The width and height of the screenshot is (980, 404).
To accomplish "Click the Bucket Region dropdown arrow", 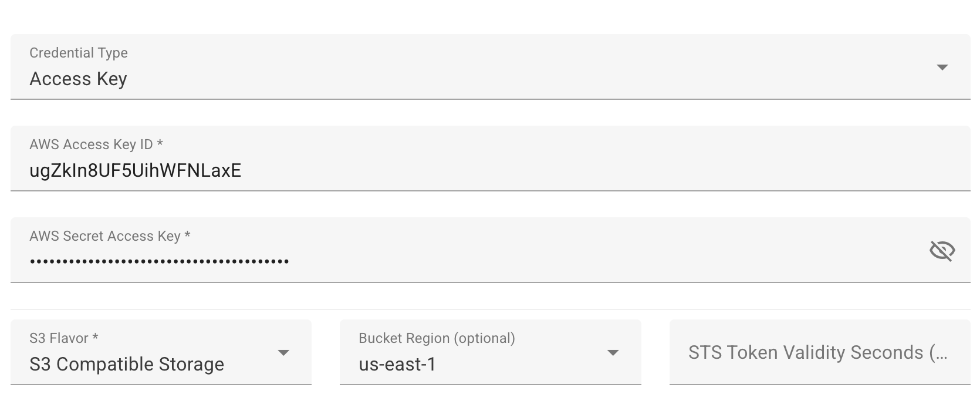I will (613, 353).
